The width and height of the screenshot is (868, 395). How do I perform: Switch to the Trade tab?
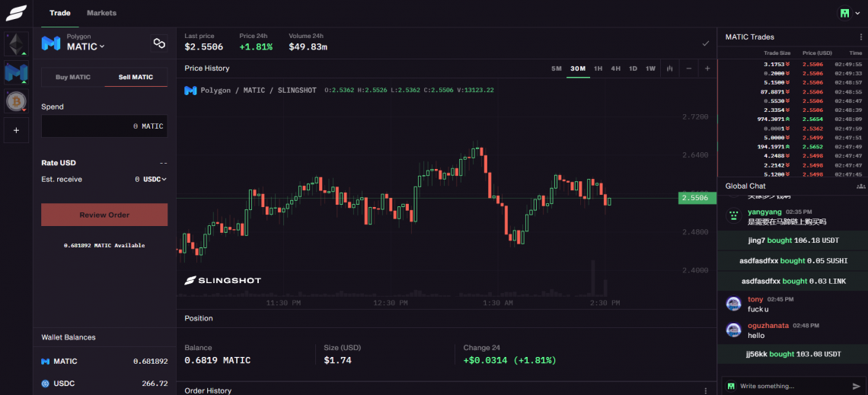[x=60, y=13]
